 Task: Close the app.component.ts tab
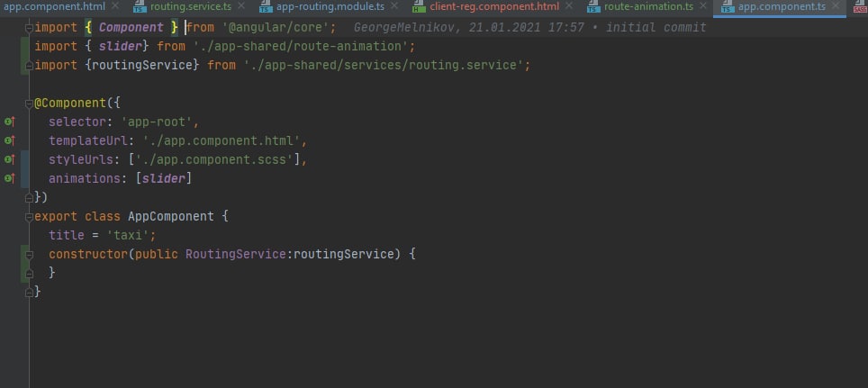coord(836,6)
